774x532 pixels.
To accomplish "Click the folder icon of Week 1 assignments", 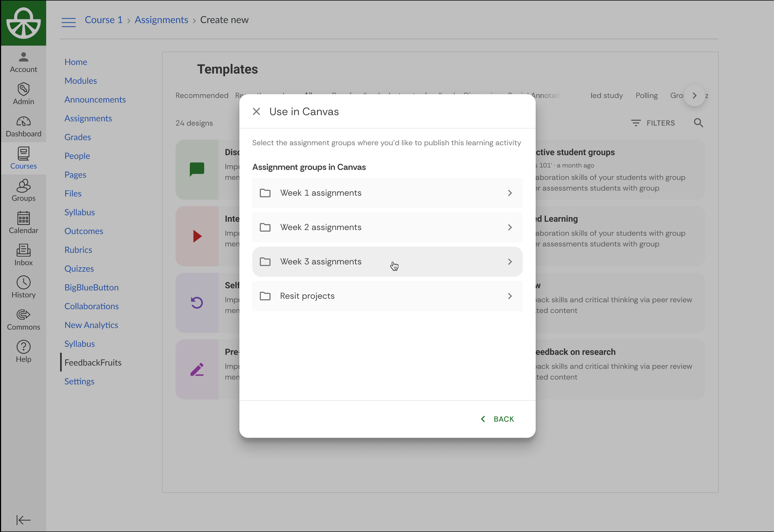I will (265, 193).
